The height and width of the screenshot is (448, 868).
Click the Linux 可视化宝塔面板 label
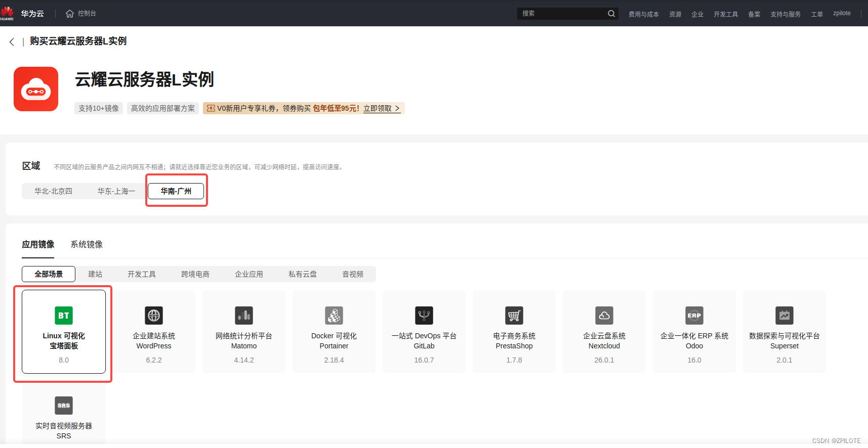tap(64, 341)
